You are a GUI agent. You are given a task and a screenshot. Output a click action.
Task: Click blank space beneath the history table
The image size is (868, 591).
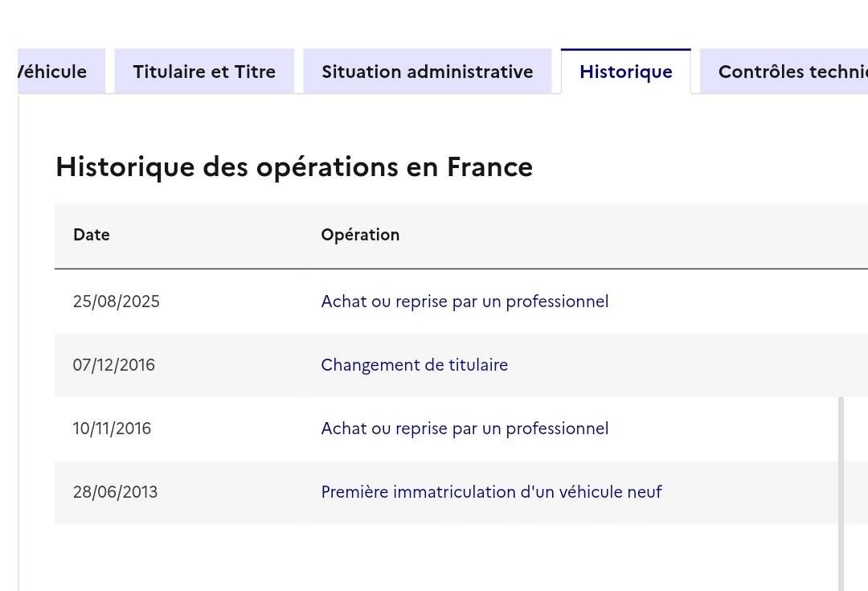tap(402, 559)
